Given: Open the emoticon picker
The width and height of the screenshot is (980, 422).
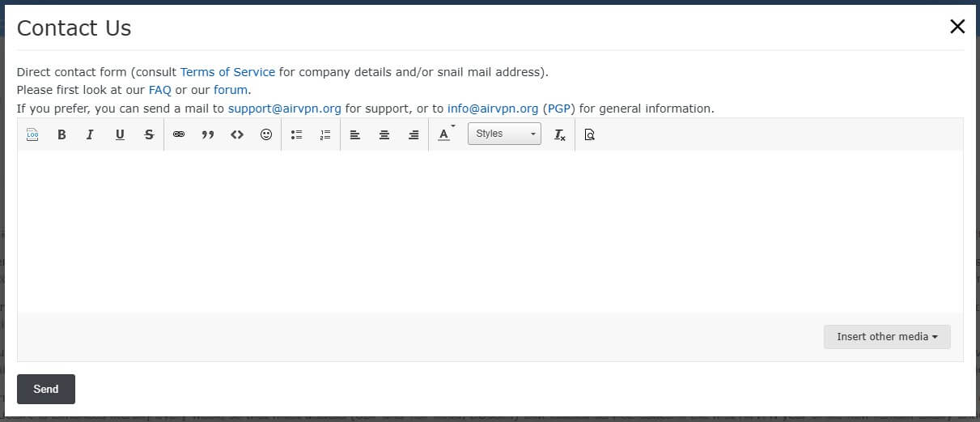Looking at the screenshot, I should pos(266,135).
